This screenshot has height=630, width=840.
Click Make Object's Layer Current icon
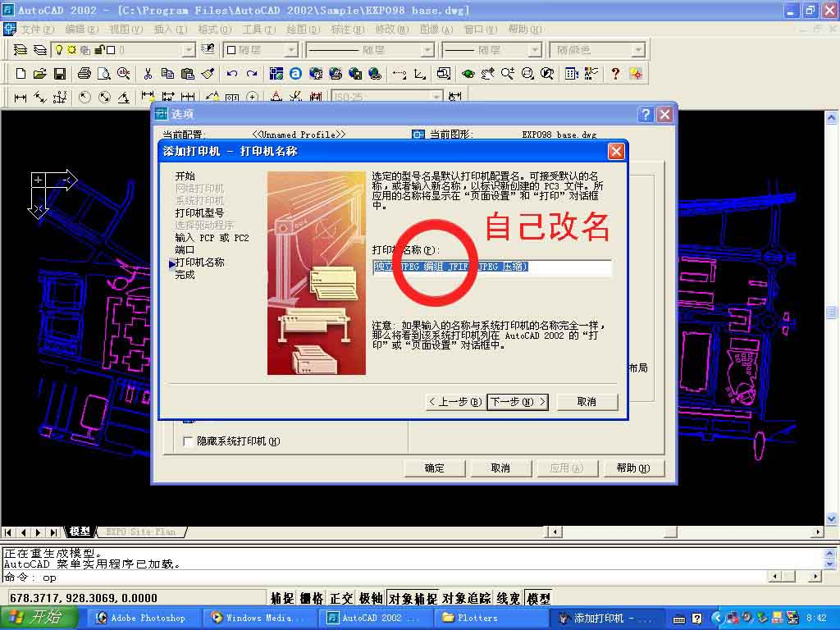click(x=20, y=50)
